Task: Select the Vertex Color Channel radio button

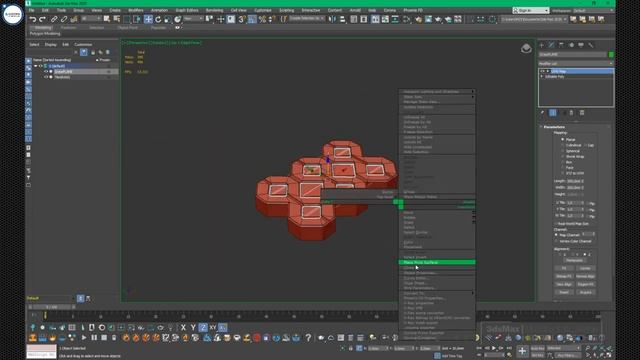Action: click(x=556, y=241)
